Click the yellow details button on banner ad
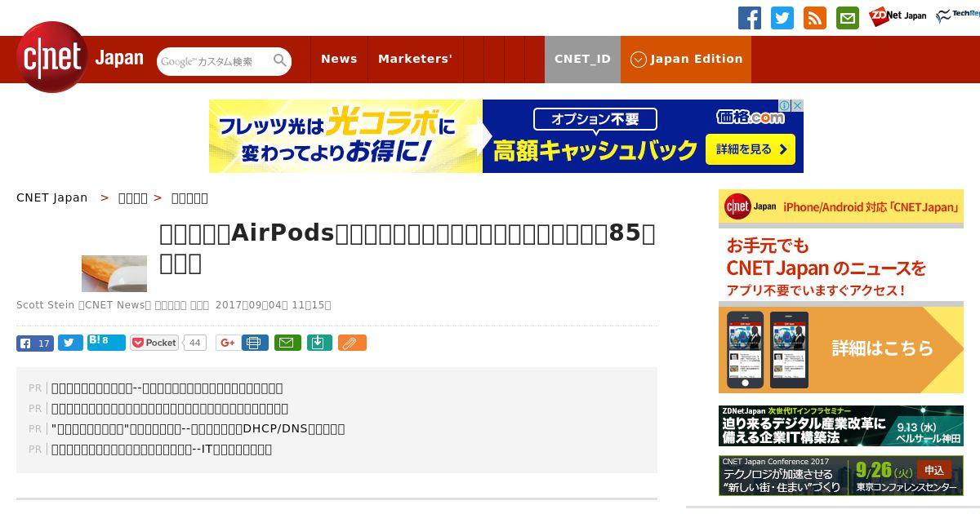Image resolution: width=980 pixels, height=514 pixels. [x=751, y=149]
